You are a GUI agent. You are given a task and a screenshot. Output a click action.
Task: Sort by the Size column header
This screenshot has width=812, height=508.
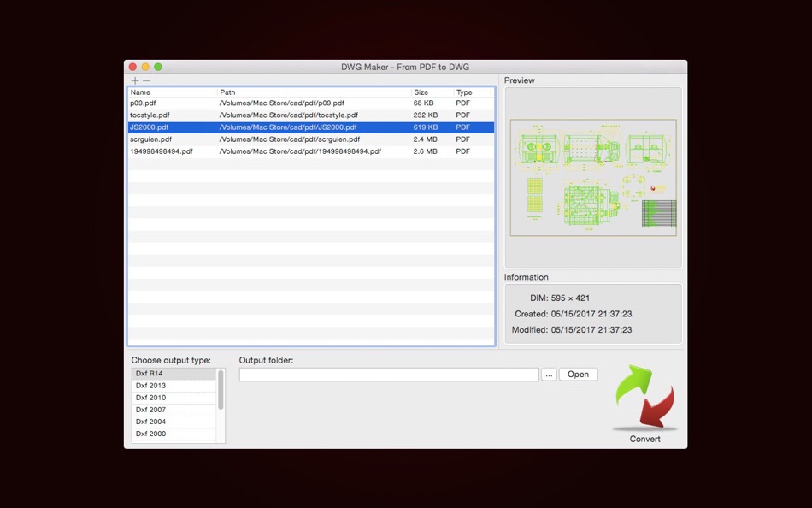[x=432, y=92]
